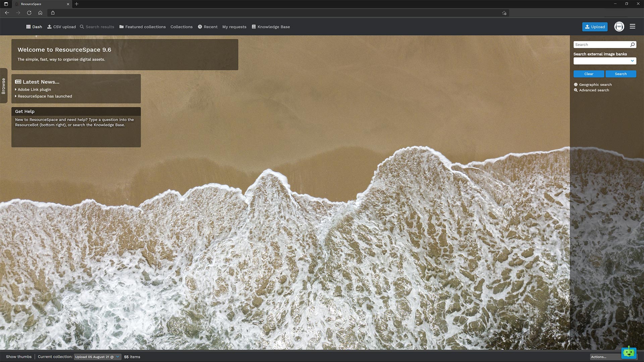Click the browser home icon
The image size is (644, 362).
(x=40, y=13)
